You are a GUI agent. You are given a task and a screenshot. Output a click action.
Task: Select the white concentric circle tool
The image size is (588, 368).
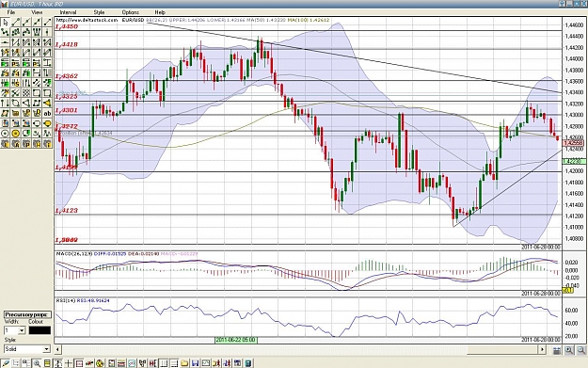pos(5,133)
